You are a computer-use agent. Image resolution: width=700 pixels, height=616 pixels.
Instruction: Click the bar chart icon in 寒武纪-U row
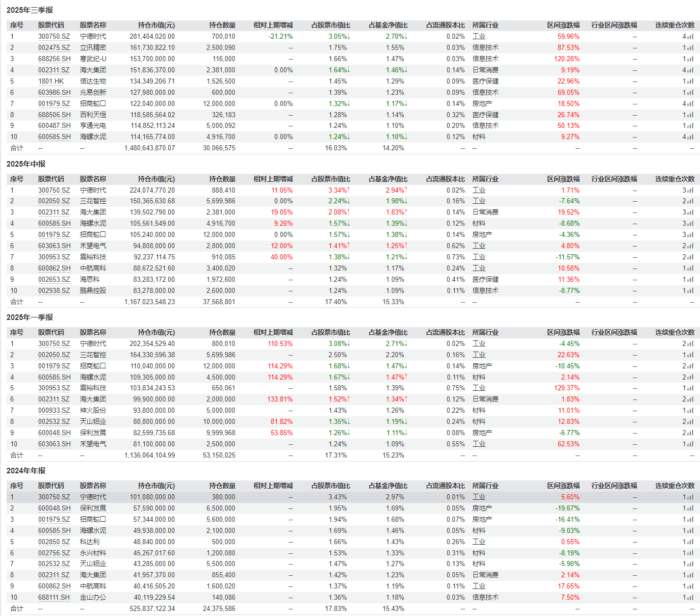(690, 59)
